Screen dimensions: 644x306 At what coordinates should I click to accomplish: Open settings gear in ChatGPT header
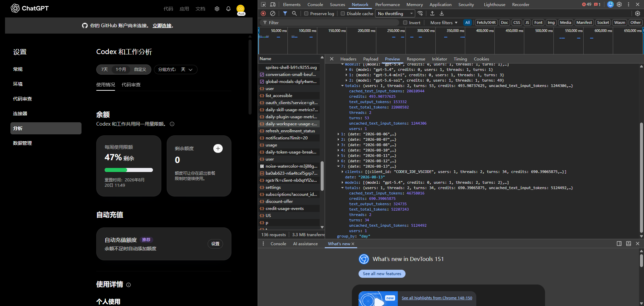tap(217, 9)
